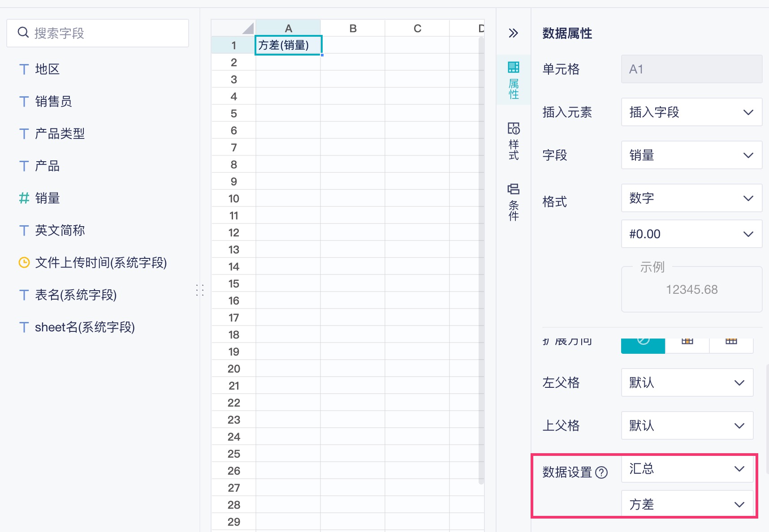The width and height of the screenshot is (769, 532).
Task: Expand the 字段 dropdown showing 销量
Action: point(691,155)
